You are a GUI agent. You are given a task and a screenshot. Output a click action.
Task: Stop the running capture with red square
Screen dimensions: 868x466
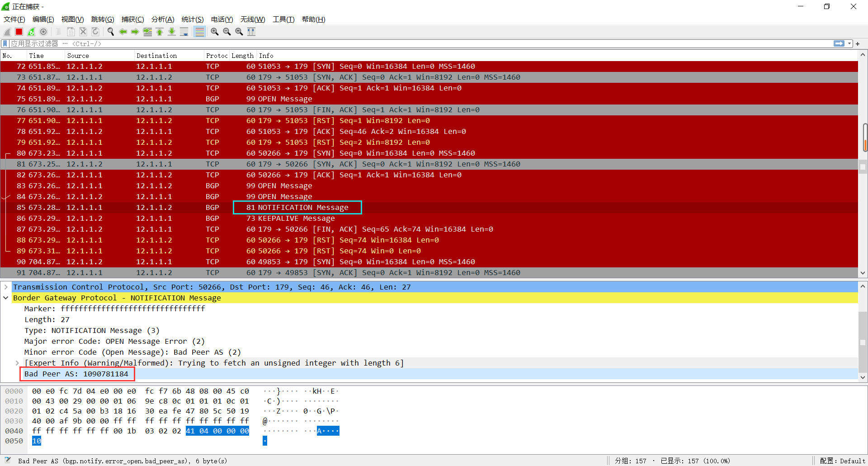click(x=19, y=32)
